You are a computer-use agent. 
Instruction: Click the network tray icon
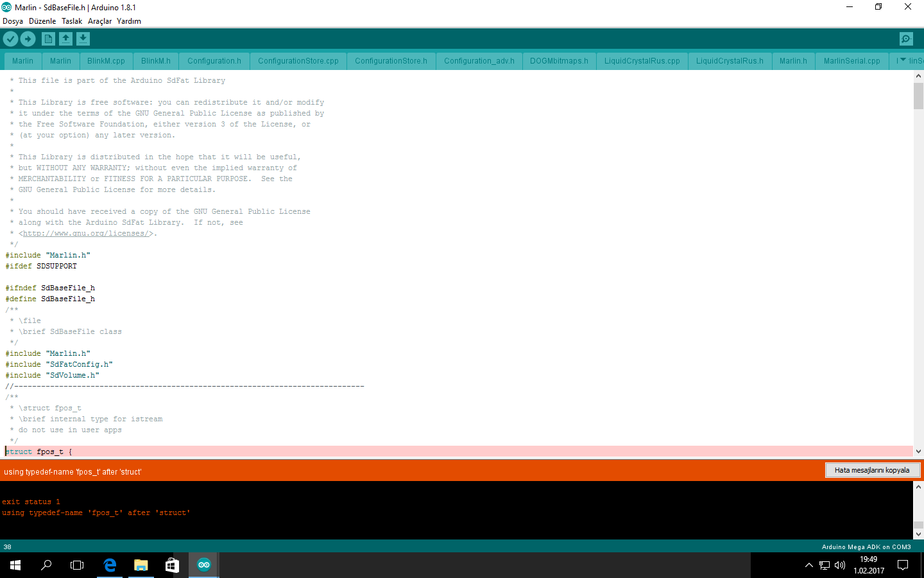coord(825,565)
